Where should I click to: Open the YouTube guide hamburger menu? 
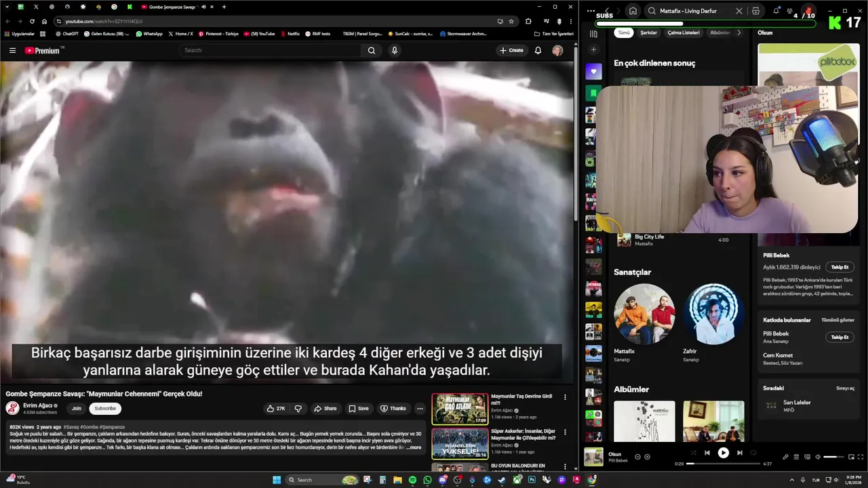tap(12, 50)
